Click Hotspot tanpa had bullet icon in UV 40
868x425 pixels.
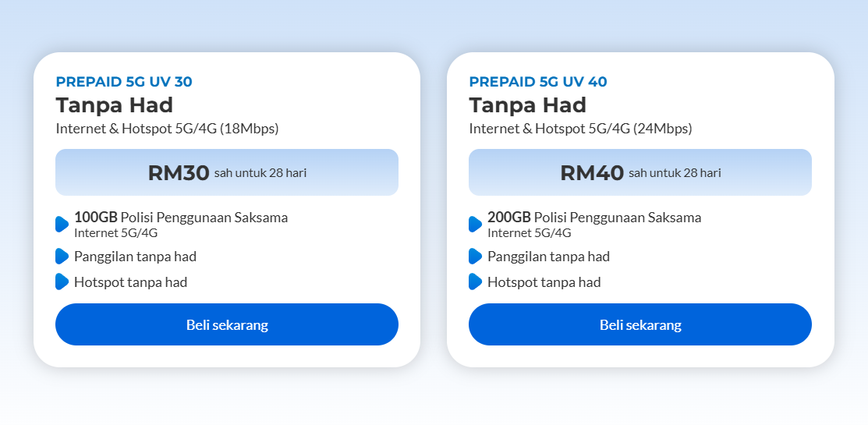point(476,282)
